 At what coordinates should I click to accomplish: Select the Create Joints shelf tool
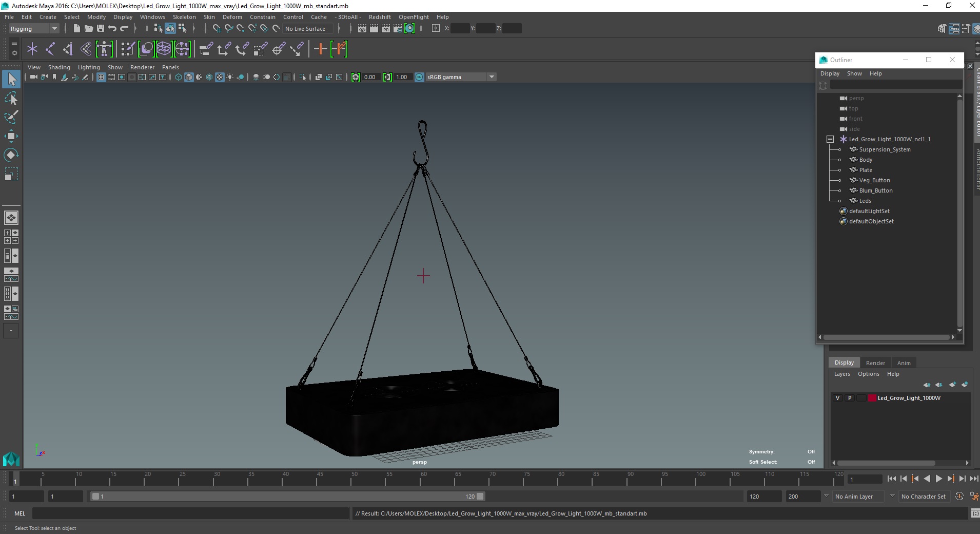pos(50,49)
